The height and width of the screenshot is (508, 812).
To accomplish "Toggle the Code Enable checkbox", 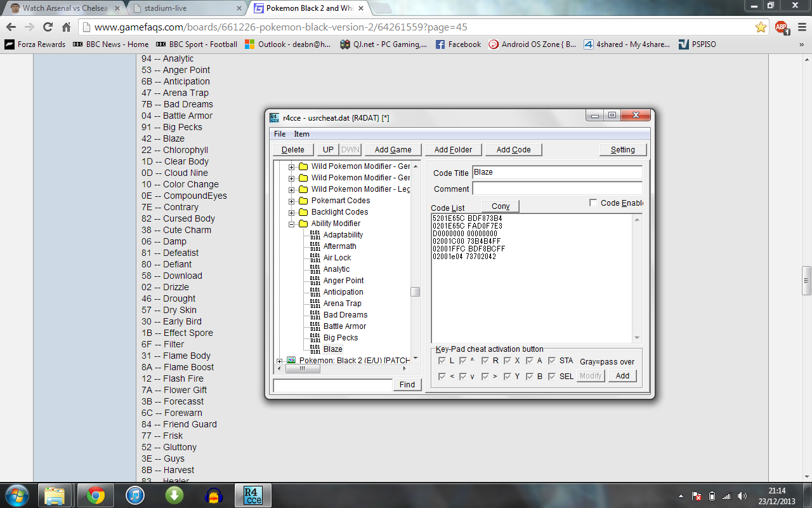I will click(593, 203).
